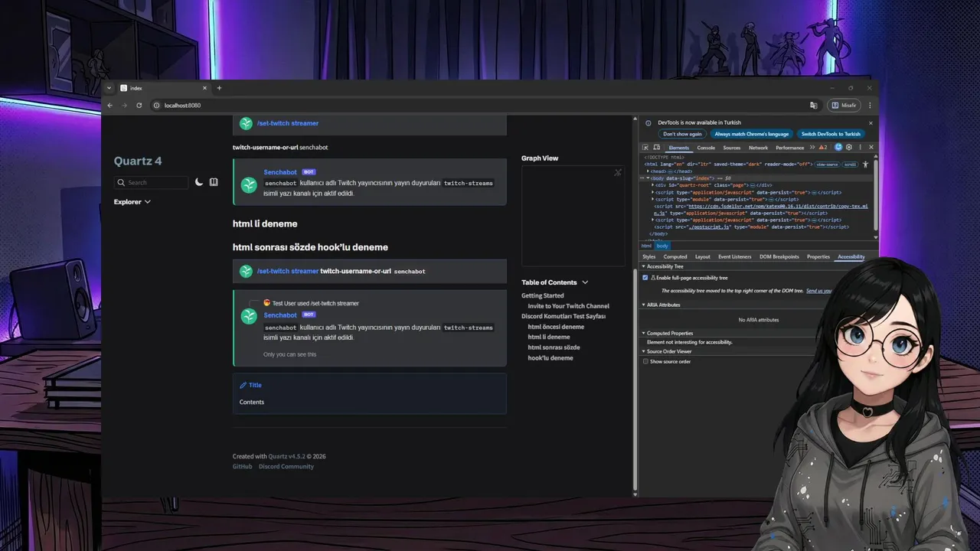Viewport: 980px width, 551px height.
Task: Click the top /set-twitch streamer command link
Action: [x=288, y=123]
